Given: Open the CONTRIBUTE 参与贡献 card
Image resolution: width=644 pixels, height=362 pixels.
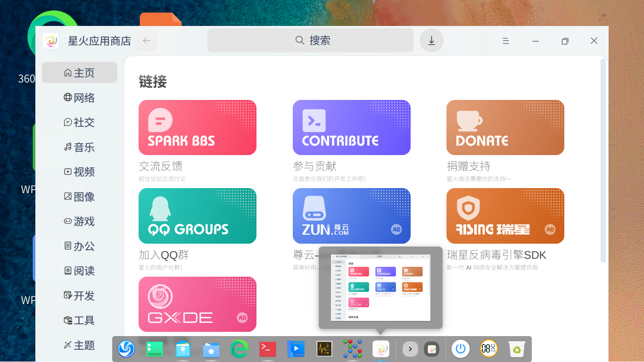Looking at the screenshot, I should (351, 127).
